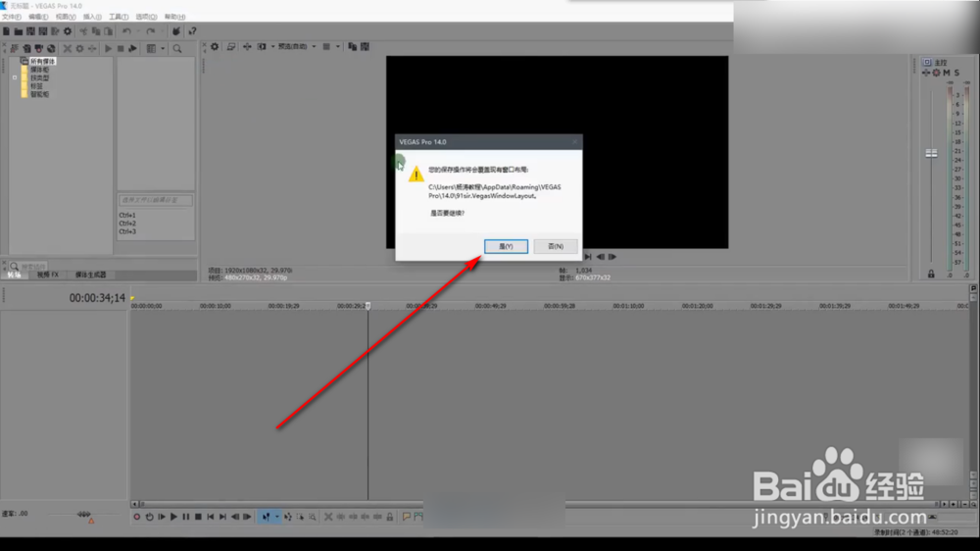Select the Normal Edit tool
980x551 pixels.
[267, 517]
